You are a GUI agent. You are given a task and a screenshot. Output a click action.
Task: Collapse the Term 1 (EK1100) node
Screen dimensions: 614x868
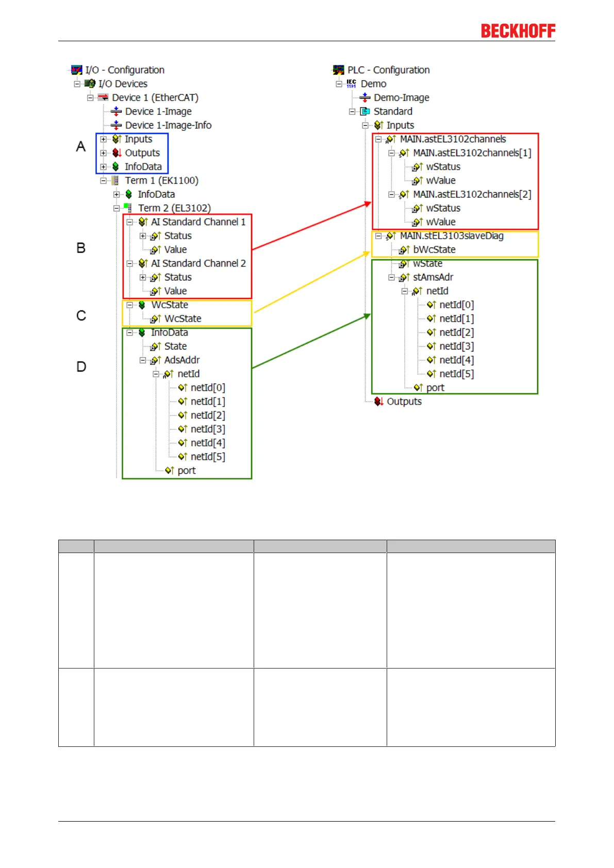coord(104,180)
